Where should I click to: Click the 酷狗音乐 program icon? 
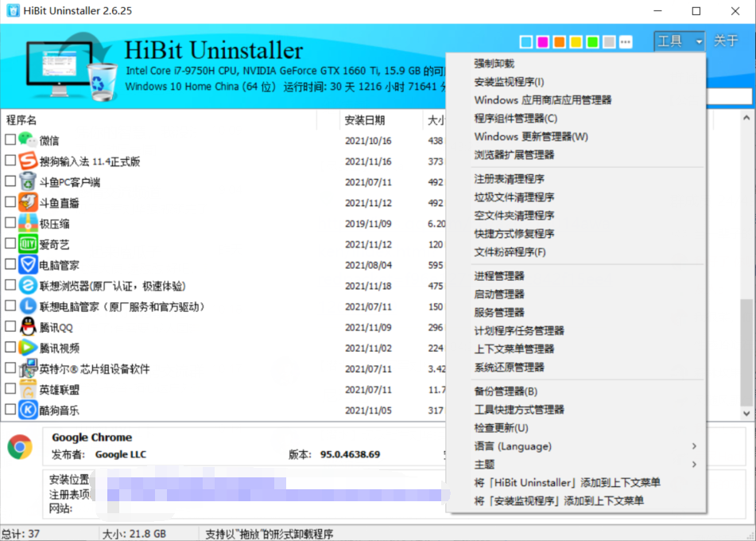[28, 410]
